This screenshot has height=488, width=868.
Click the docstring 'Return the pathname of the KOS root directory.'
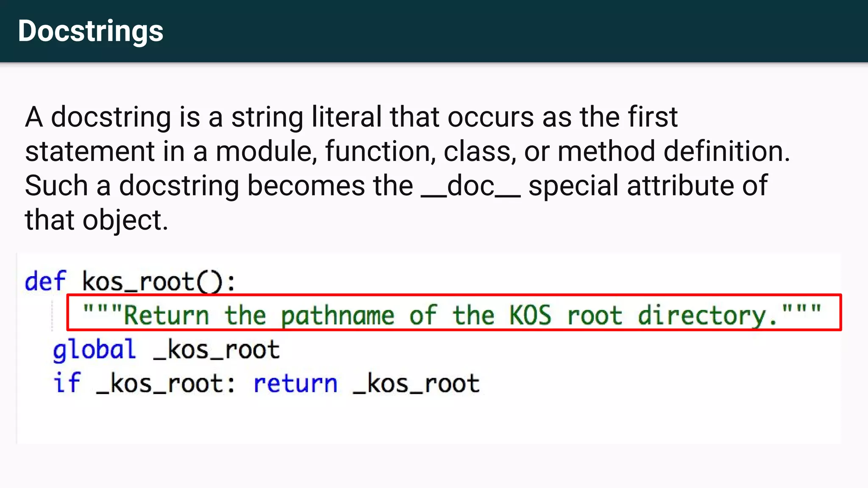point(452,315)
